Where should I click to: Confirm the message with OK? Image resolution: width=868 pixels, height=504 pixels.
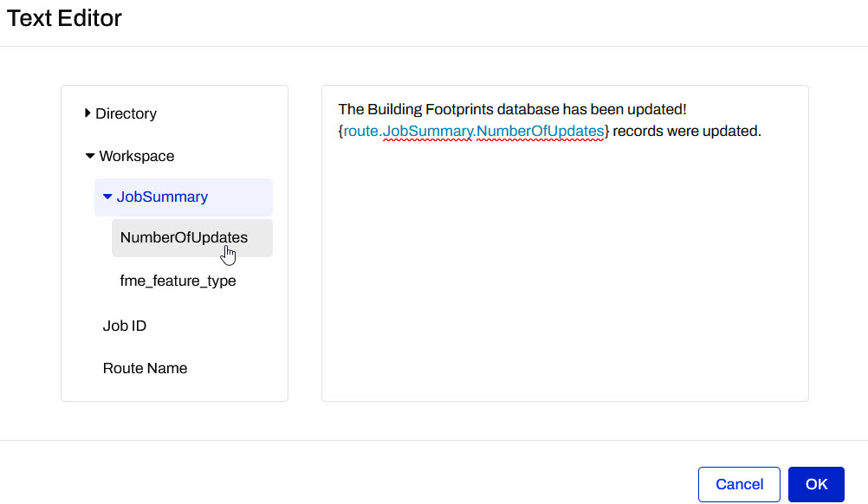(x=815, y=484)
